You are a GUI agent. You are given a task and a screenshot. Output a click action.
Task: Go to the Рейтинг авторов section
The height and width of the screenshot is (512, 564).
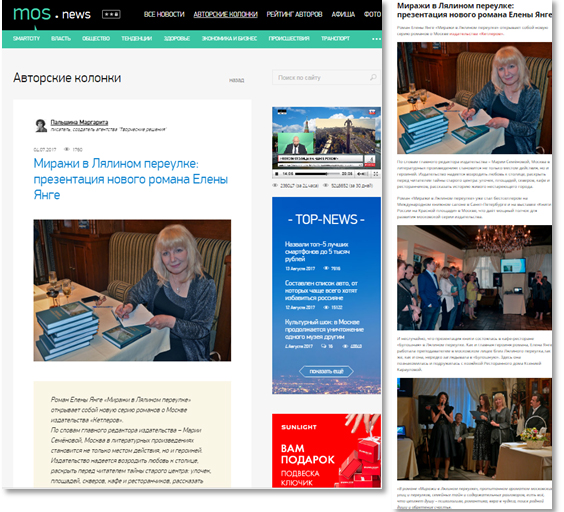tap(294, 14)
